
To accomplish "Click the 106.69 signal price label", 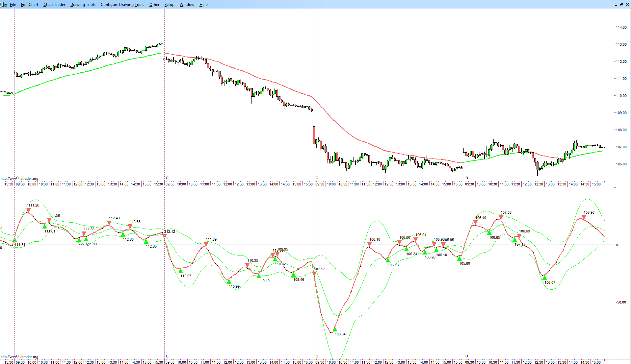I will point(525,231).
